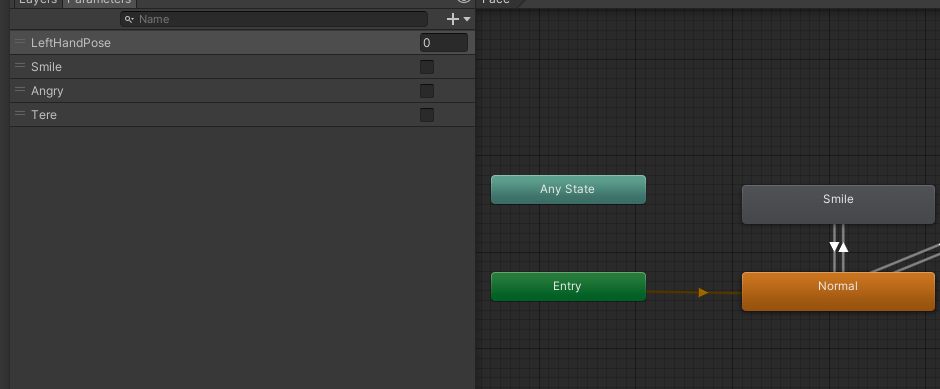This screenshot has width=940, height=389.
Task: Click the LeftHandPose value field
Action: pyautogui.click(x=444, y=43)
